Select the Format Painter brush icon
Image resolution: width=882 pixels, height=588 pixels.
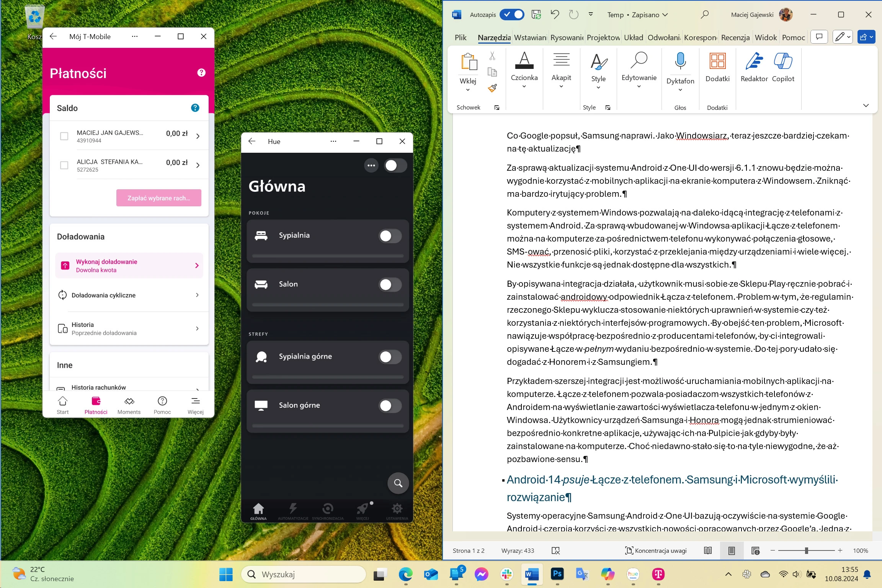[492, 88]
